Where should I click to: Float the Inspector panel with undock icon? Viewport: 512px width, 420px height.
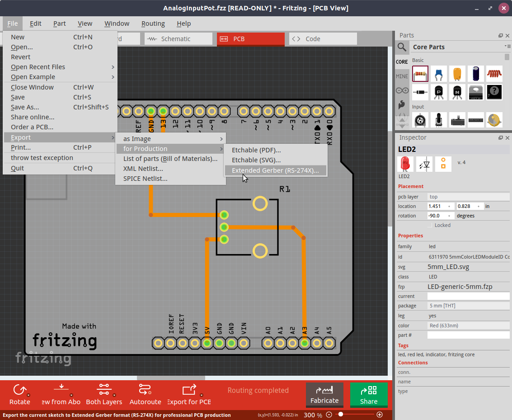(501, 138)
